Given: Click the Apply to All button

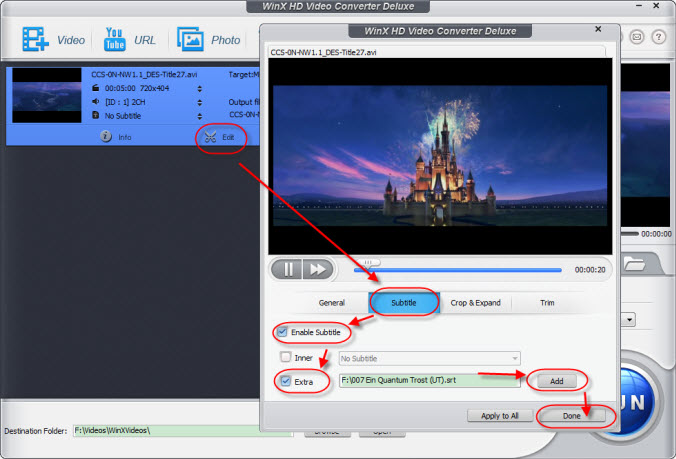Looking at the screenshot, I should coord(500,416).
